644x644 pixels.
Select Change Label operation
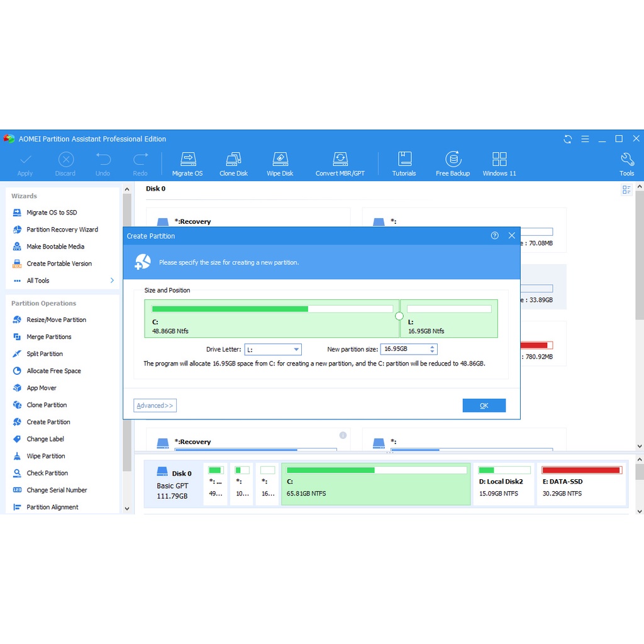(45, 439)
